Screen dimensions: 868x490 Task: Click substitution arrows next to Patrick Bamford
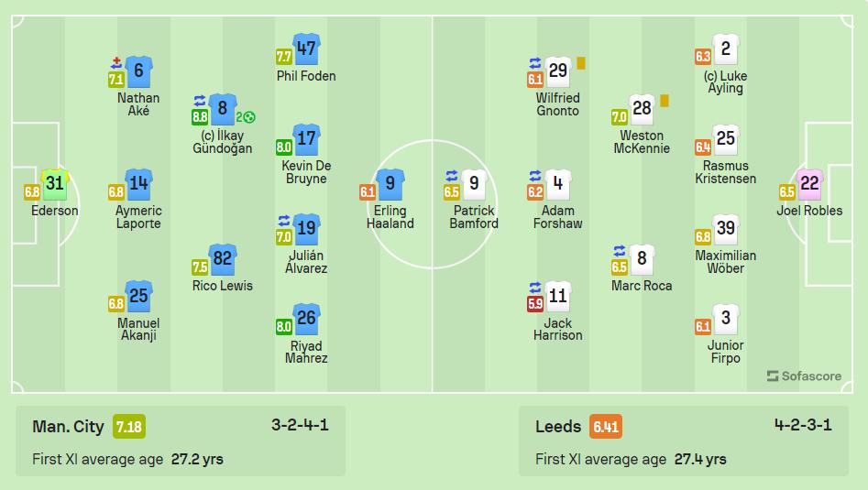tap(452, 176)
